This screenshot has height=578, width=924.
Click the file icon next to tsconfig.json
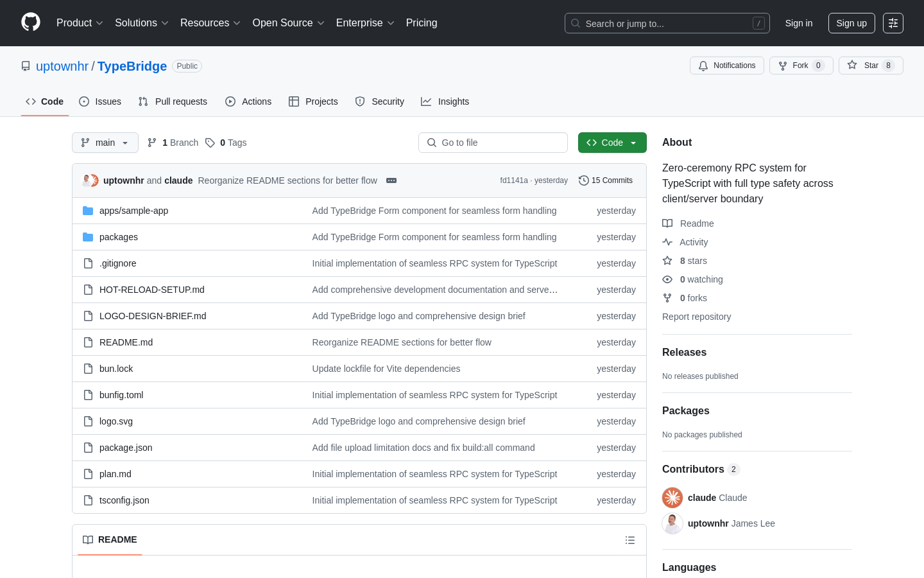click(88, 500)
